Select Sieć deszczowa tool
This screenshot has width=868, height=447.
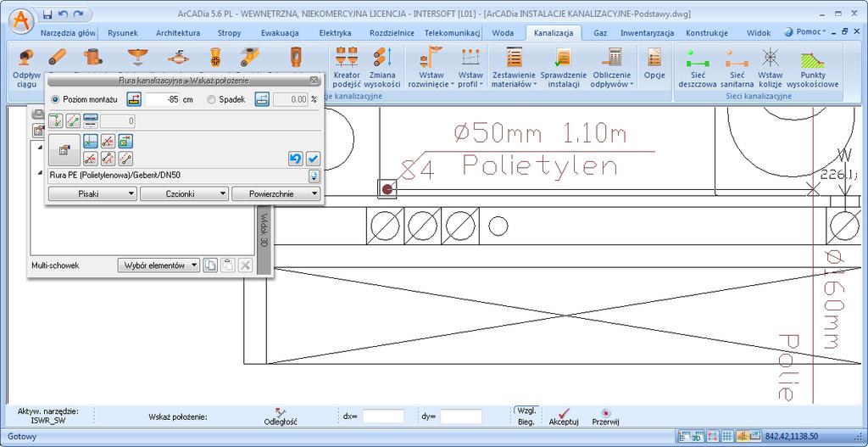[698, 68]
